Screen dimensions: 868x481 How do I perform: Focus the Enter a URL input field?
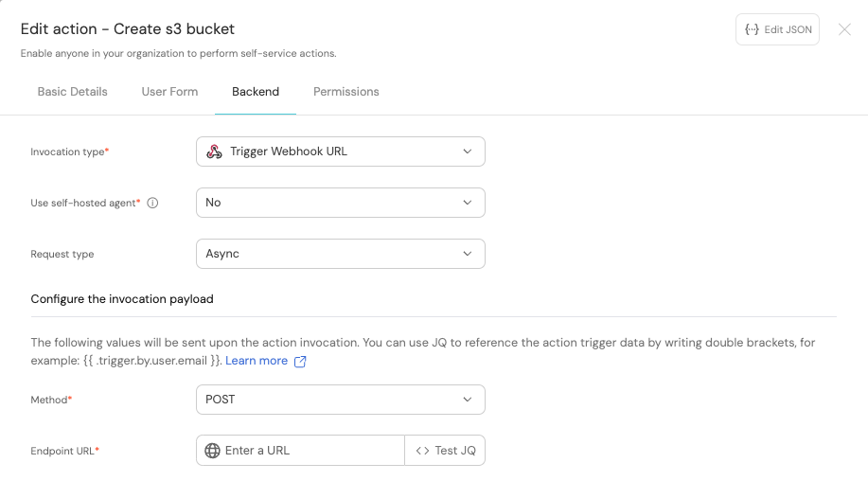312,451
